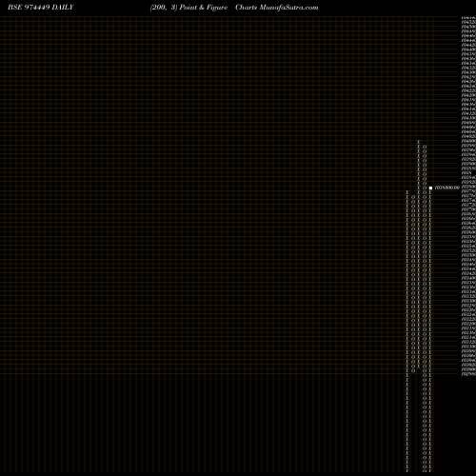Click the current price value label beside the marker
The image size is (476, 476).
point(446,188)
